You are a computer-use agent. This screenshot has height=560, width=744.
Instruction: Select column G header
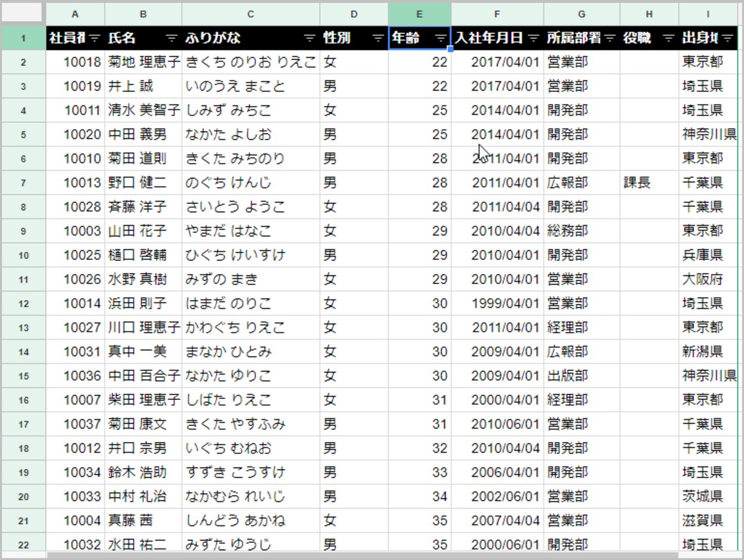(x=582, y=14)
